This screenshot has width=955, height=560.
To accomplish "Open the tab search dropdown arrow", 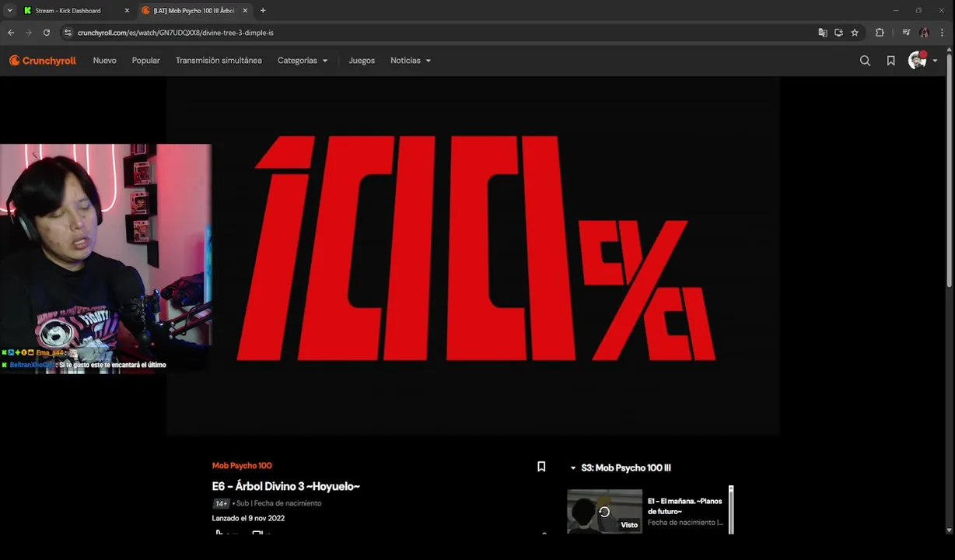I will pos(9,10).
